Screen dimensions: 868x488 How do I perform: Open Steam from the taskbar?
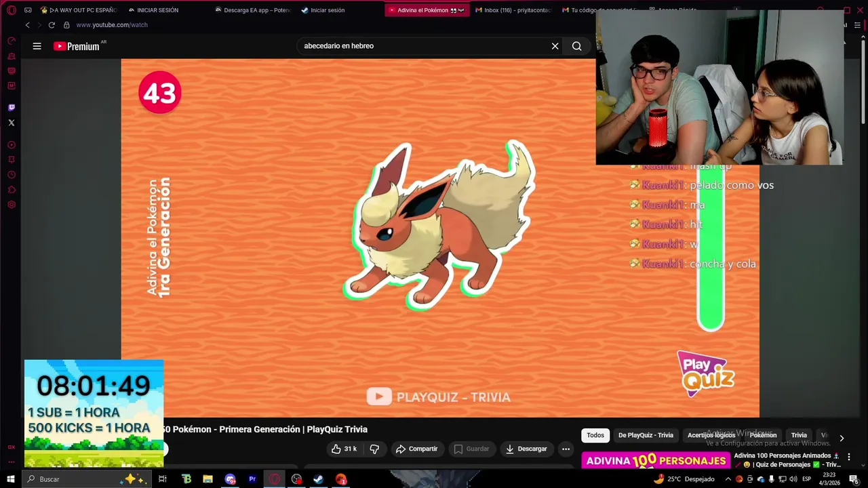(318, 479)
